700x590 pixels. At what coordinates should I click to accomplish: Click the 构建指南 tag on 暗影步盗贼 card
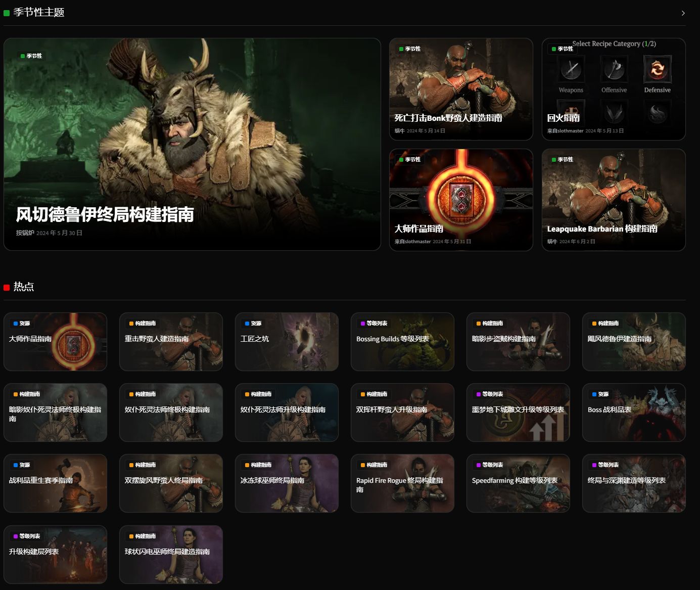coord(490,324)
